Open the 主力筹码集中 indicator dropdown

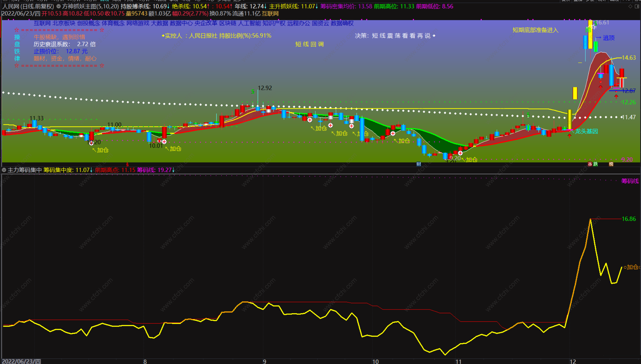pyautogui.click(x=4, y=170)
